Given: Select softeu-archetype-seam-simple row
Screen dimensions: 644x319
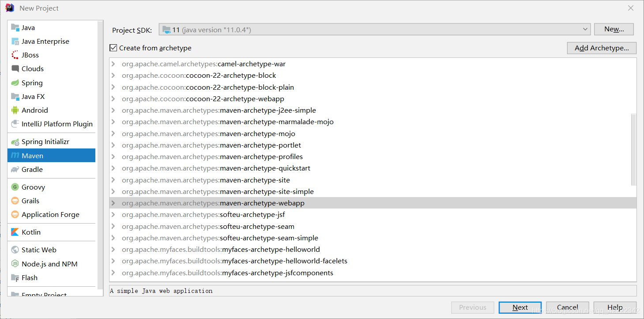Looking at the screenshot, I should pos(373,238).
